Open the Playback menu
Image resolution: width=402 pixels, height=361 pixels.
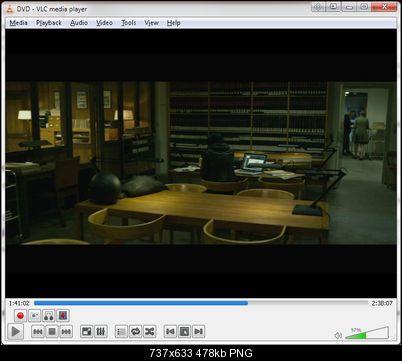pyautogui.click(x=49, y=23)
